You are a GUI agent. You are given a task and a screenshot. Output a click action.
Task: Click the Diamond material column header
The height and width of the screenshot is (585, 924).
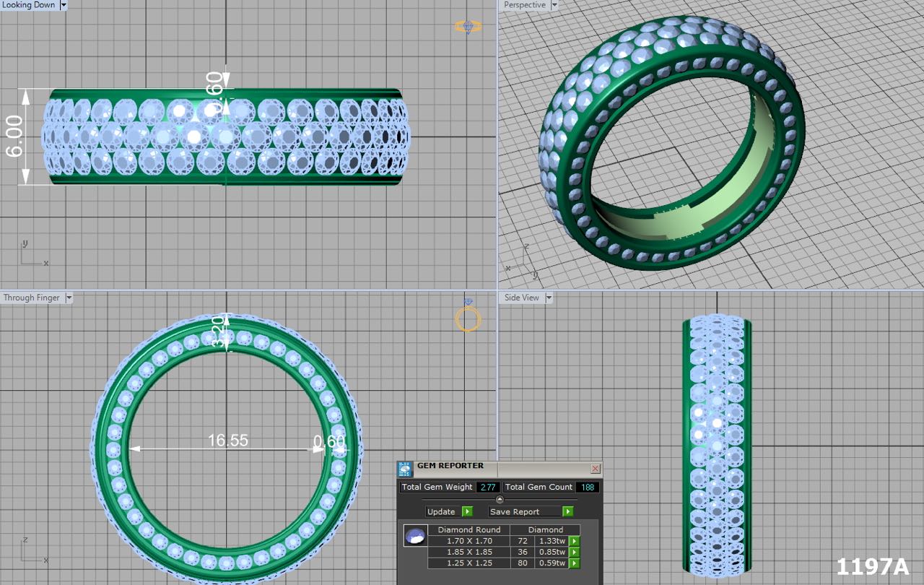546,529
